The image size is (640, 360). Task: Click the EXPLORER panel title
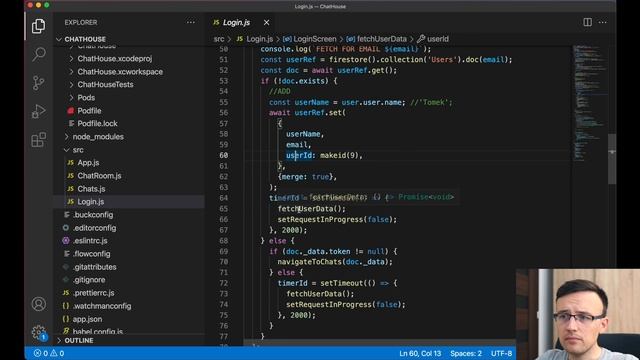[x=81, y=22]
